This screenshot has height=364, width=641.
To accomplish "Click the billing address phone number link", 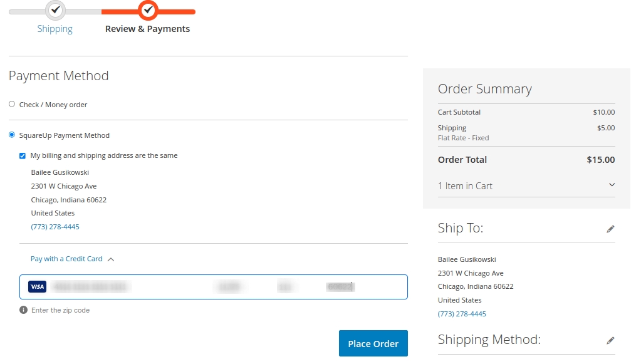I will point(55,227).
